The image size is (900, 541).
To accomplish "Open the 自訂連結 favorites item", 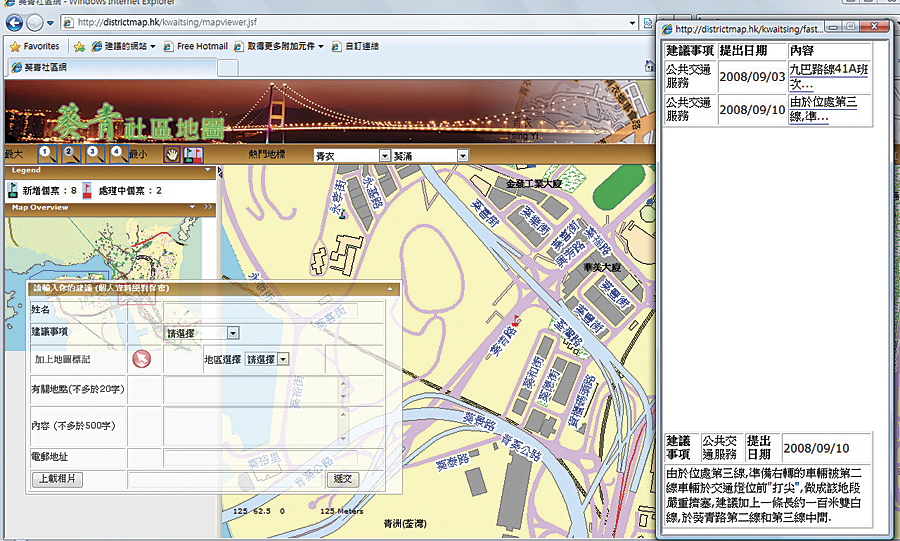I will (355, 46).
